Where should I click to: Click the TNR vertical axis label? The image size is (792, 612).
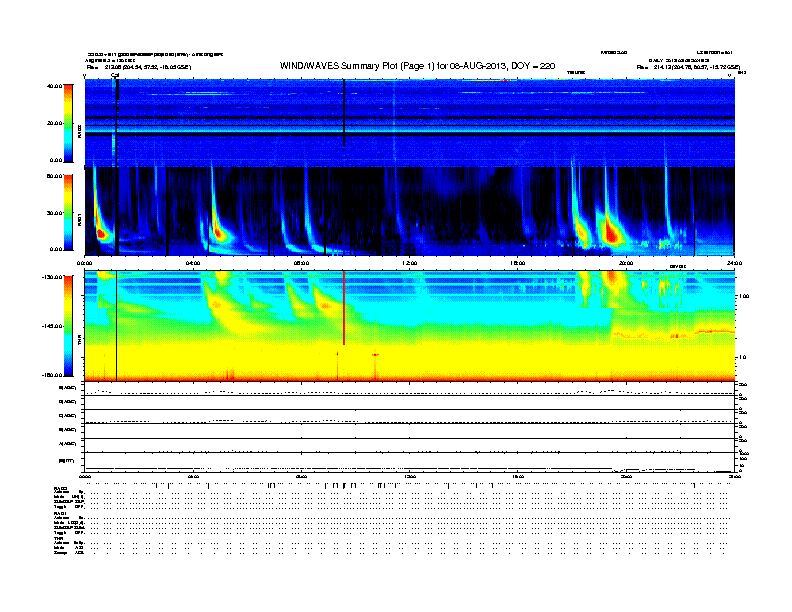click(80, 342)
